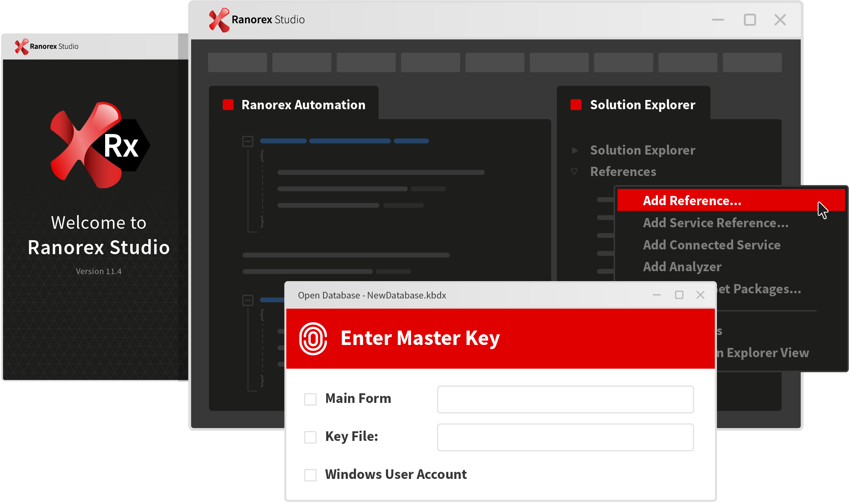The image size is (849, 504).
Task: Click the Key File path input field
Action: pyautogui.click(x=565, y=437)
